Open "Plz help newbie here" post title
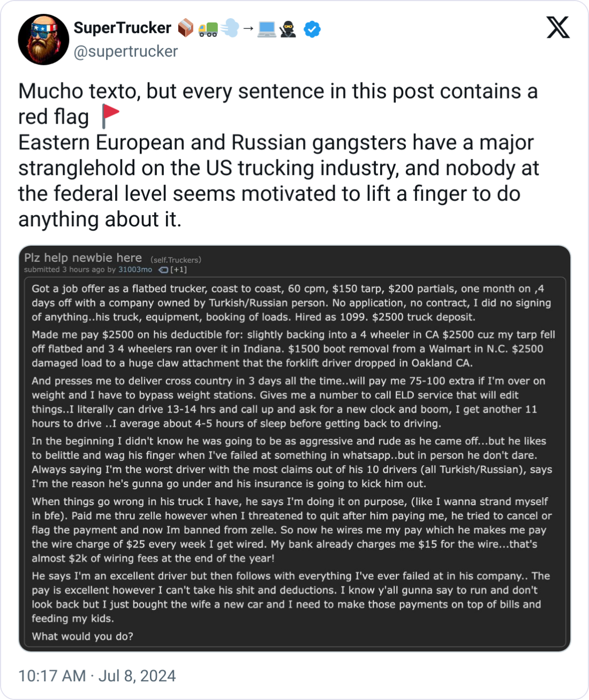 83,258
